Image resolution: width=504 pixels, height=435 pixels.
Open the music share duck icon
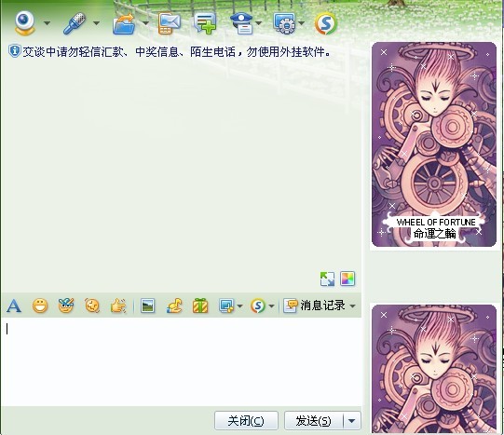point(174,306)
